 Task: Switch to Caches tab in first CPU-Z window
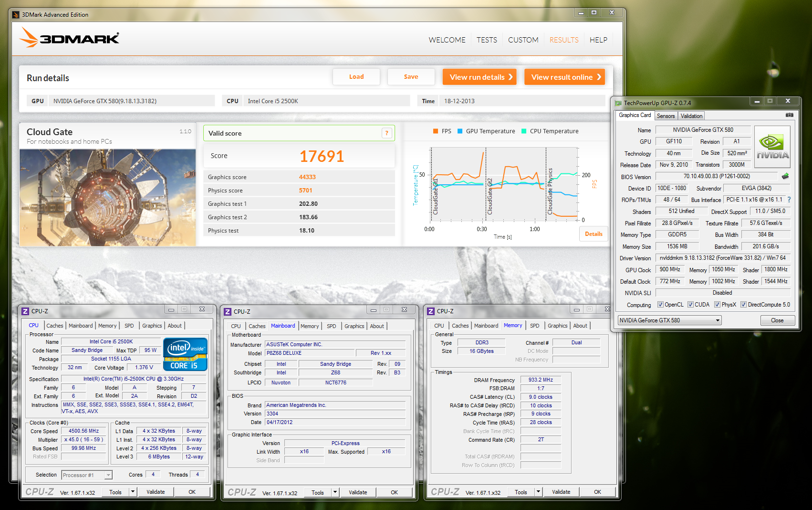(55, 326)
